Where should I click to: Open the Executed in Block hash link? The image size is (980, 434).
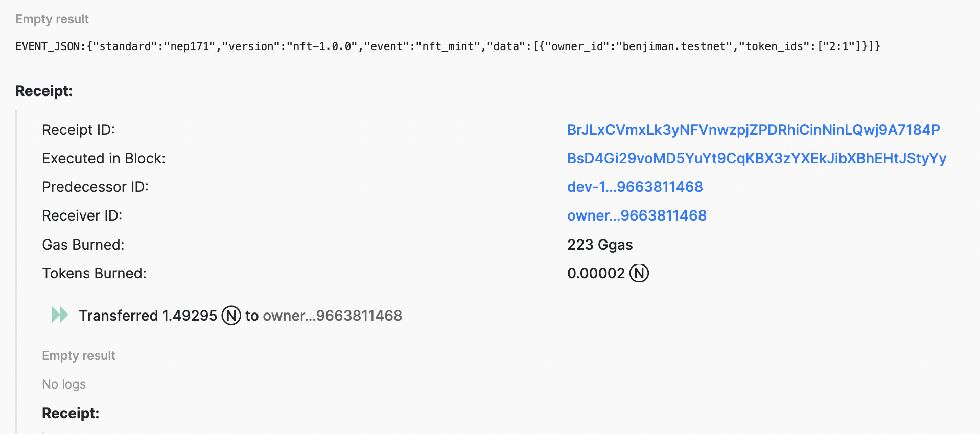[x=756, y=158]
